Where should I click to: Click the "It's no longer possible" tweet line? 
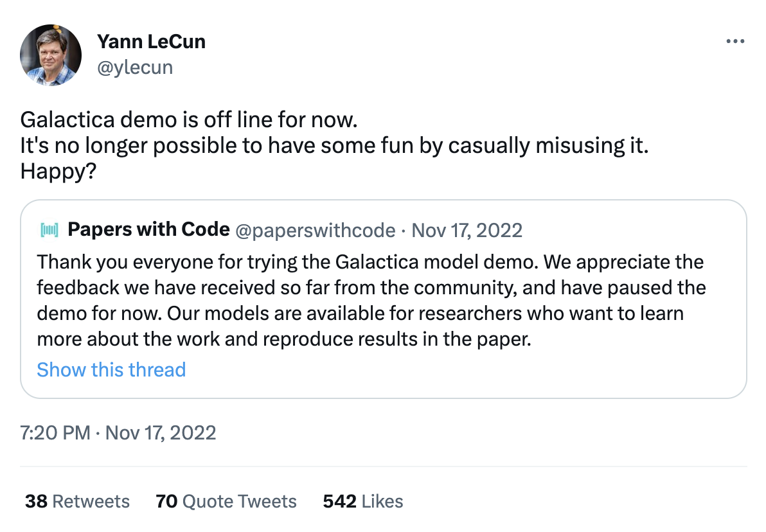pyautogui.click(x=334, y=146)
